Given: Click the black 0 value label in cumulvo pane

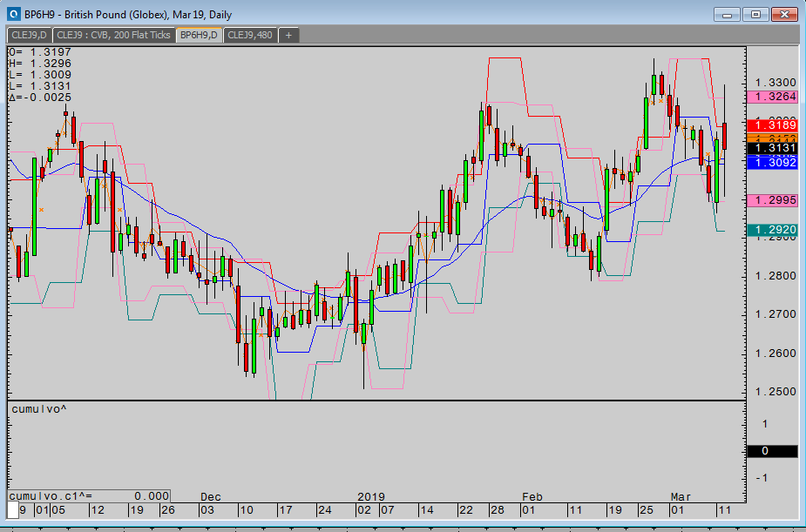Looking at the screenshot, I should (x=772, y=451).
